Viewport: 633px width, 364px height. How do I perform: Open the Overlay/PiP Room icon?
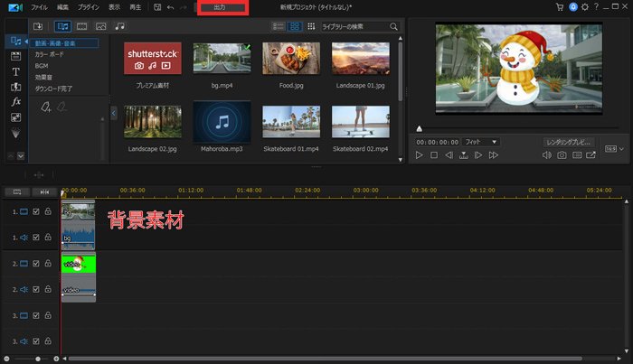tap(15, 117)
